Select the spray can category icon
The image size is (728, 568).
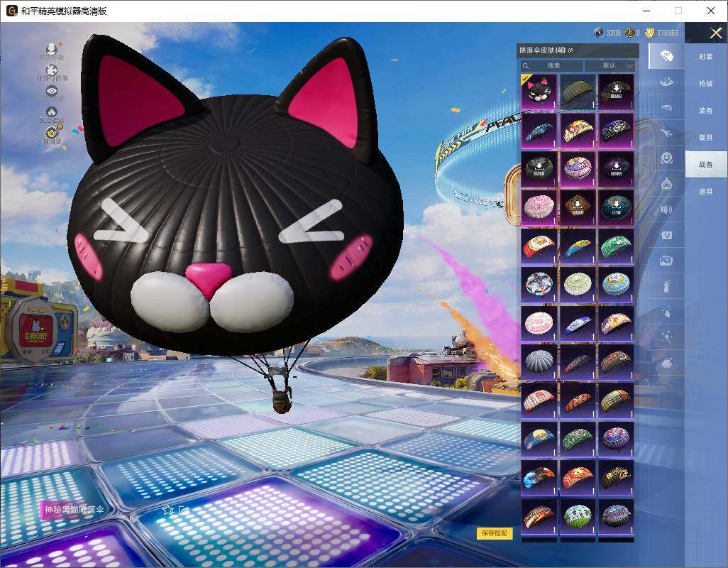point(666,286)
